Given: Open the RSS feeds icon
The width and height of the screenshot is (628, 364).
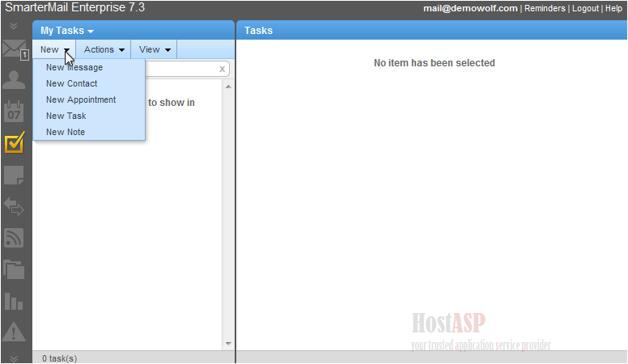Looking at the screenshot, I should (14, 238).
